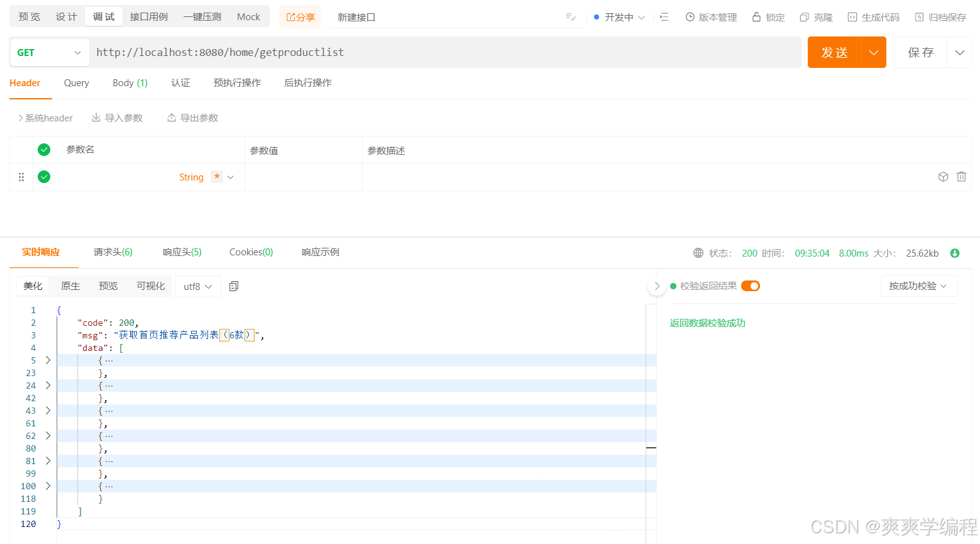This screenshot has width=980, height=544.
Task: Open 响应头(5) tab
Action: (x=182, y=252)
